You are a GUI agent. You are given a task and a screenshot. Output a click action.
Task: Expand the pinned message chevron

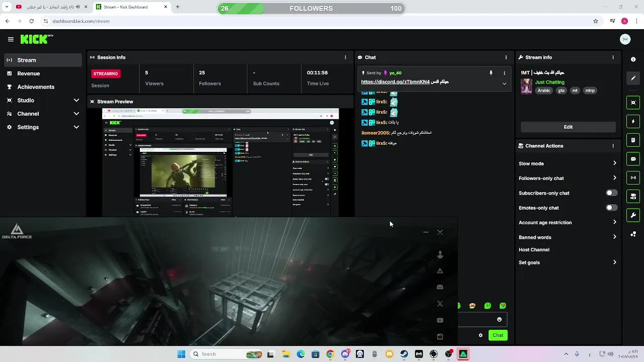tap(504, 83)
